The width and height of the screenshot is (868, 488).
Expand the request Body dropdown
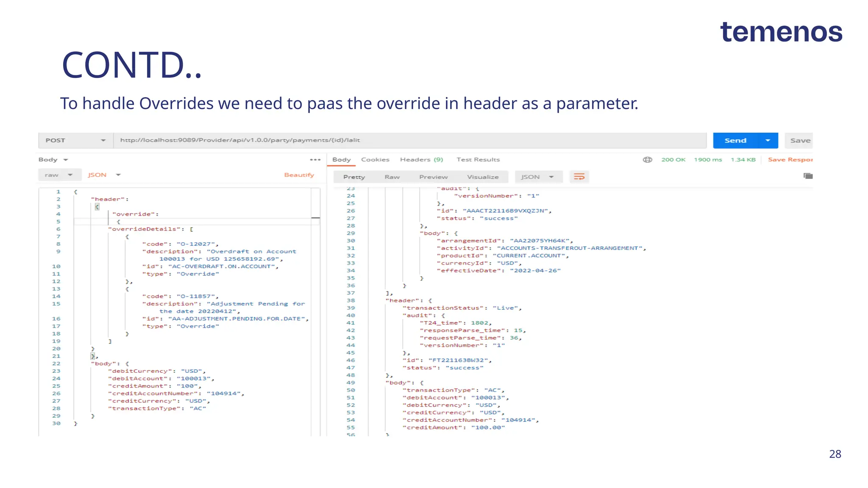53,160
